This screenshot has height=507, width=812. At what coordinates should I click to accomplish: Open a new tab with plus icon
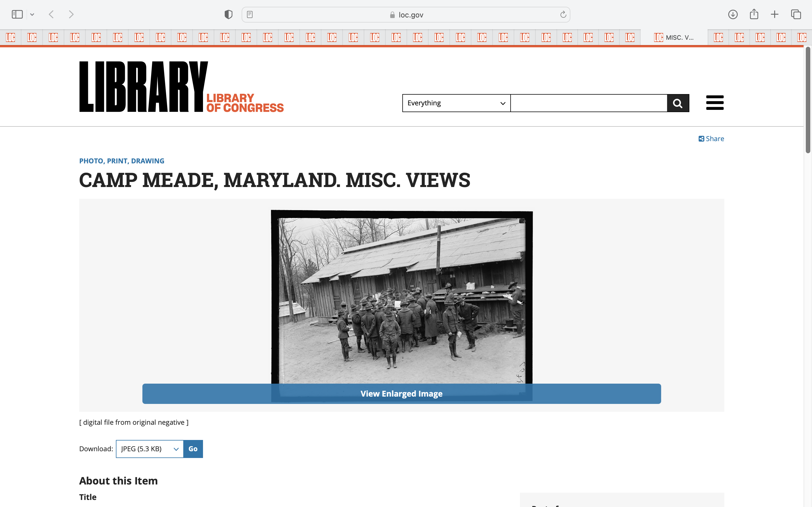pos(775,14)
